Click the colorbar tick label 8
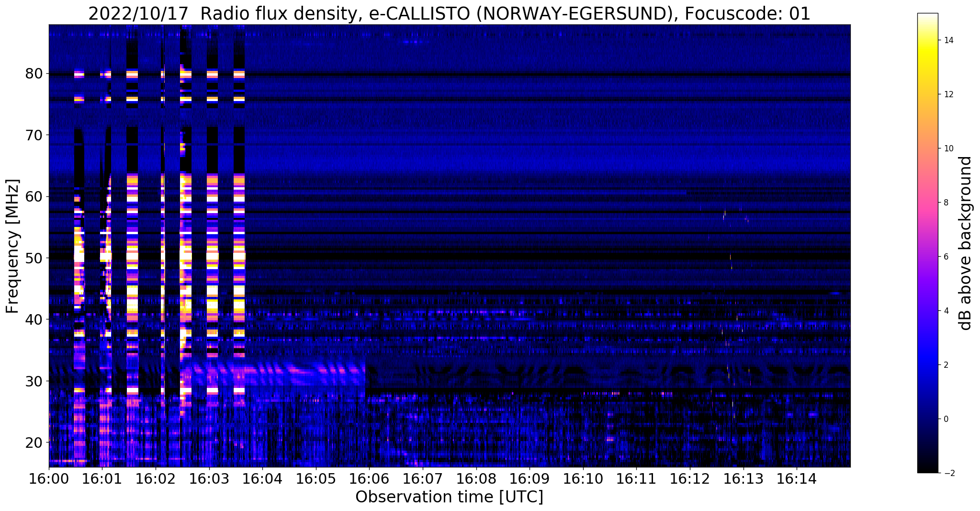This screenshot has height=511, width=980. point(945,203)
